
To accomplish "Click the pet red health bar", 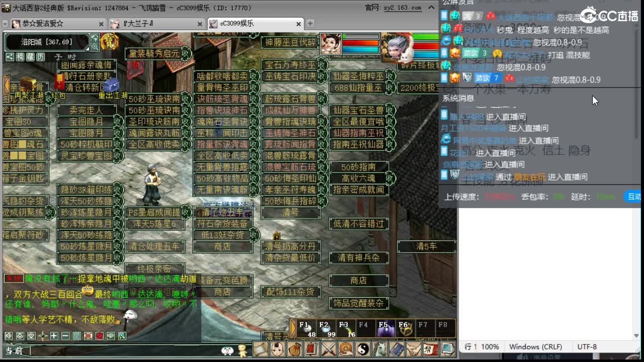I will 360,43.
